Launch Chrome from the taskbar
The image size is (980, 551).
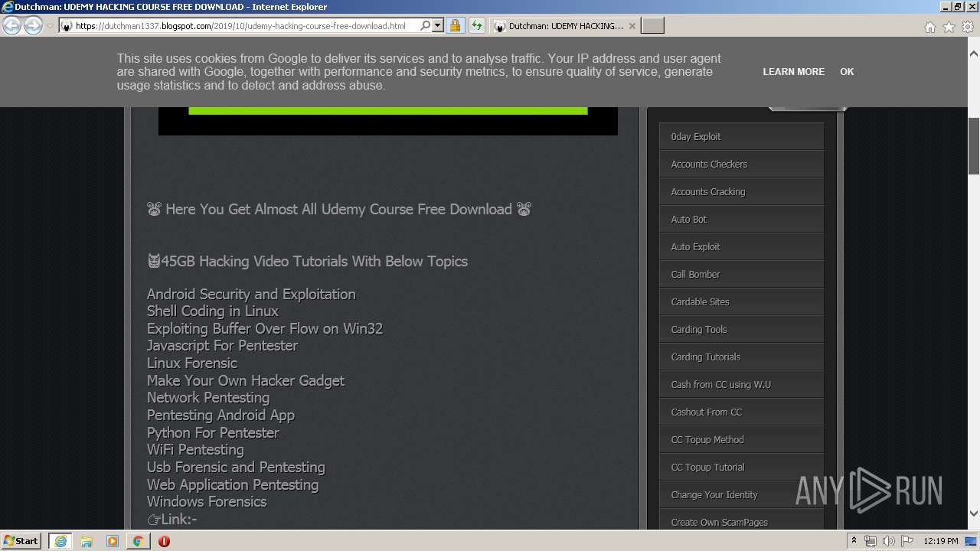point(138,541)
